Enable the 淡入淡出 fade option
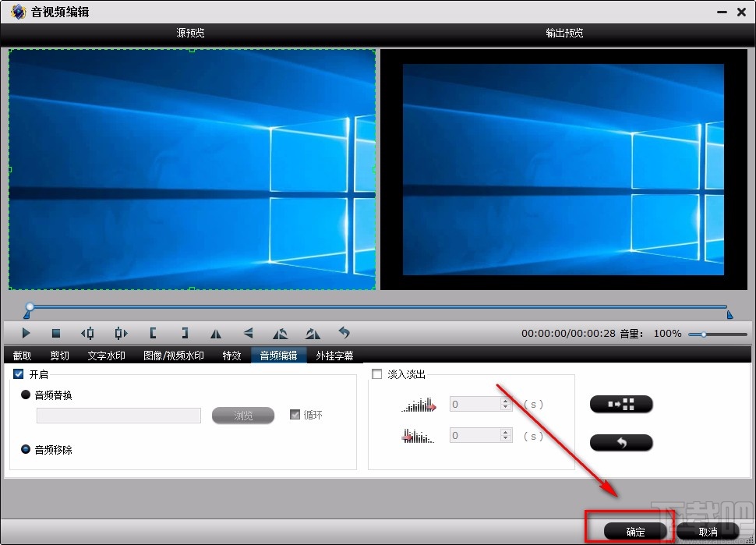 377,374
